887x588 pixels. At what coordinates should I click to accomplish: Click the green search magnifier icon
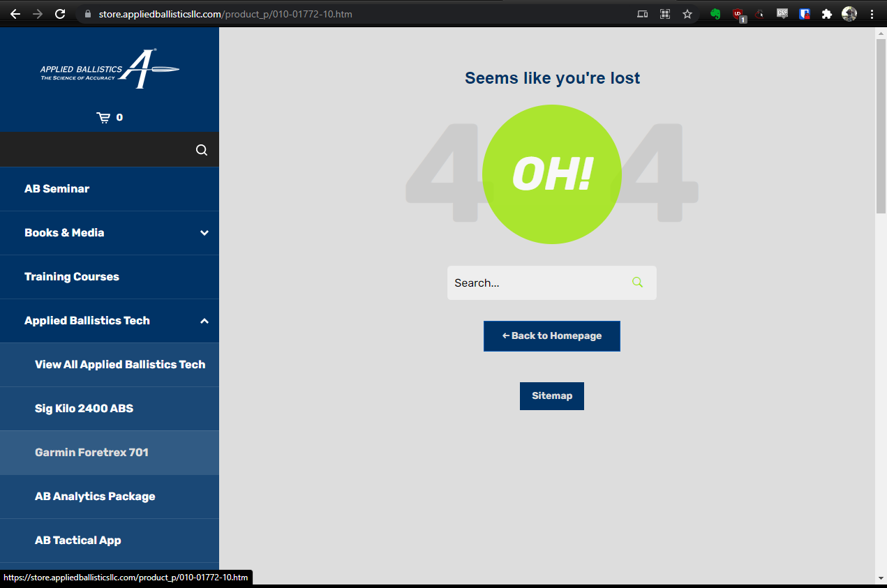pyautogui.click(x=637, y=282)
